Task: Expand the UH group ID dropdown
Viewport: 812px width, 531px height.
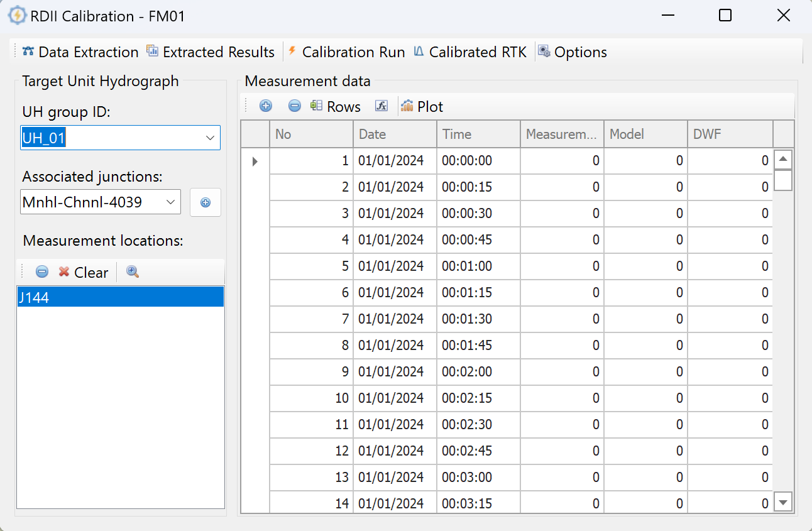Action: [x=210, y=138]
